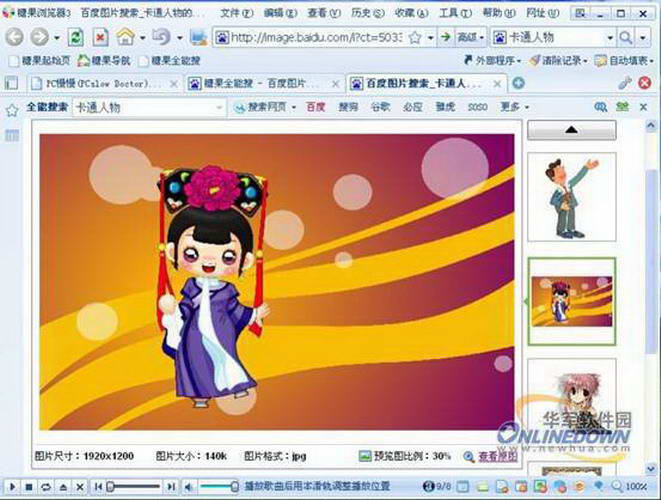Click the playback position slider

(x=134, y=487)
